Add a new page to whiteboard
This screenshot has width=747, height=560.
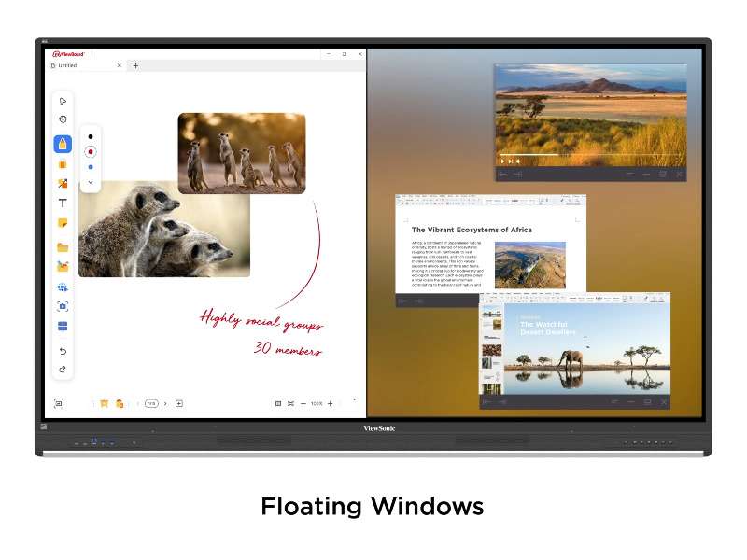pos(179,403)
